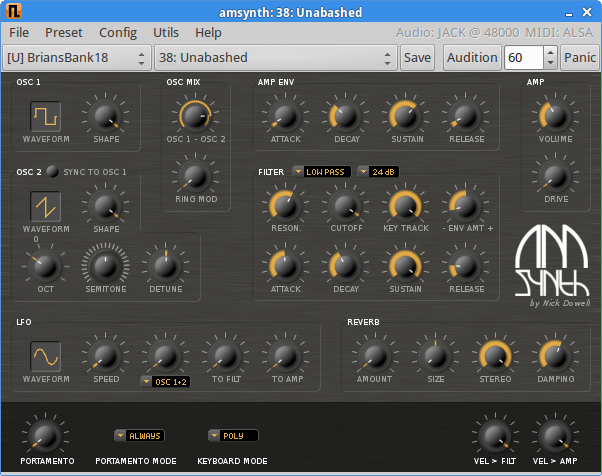The width and height of the screenshot is (602, 476).
Task: Click the Filter envelope Attack knob
Action: pos(285,266)
